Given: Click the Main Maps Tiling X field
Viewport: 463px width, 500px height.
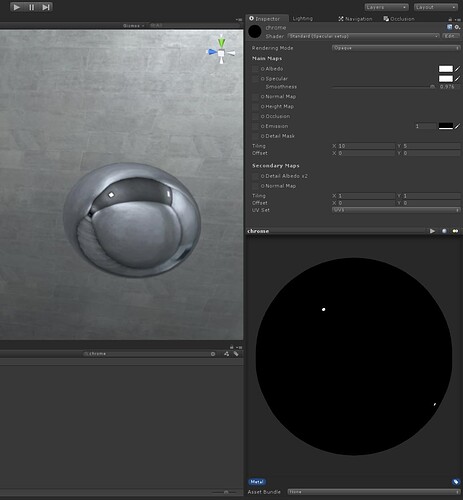Looking at the screenshot, I should click(366, 146).
